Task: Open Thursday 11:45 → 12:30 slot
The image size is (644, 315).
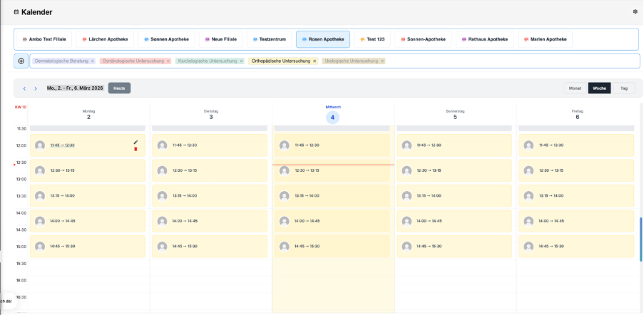Action: coord(454,145)
